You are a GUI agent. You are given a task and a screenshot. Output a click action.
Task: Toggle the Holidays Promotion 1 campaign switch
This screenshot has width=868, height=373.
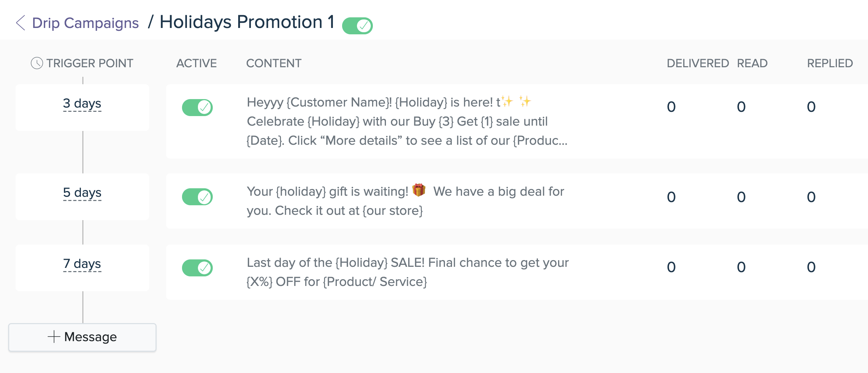pyautogui.click(x=357, y=26)
